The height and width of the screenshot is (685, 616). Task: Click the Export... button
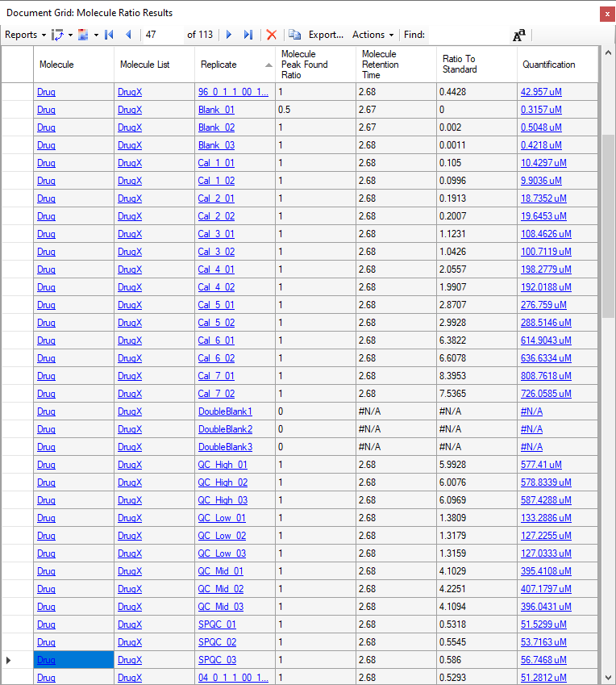326,35
